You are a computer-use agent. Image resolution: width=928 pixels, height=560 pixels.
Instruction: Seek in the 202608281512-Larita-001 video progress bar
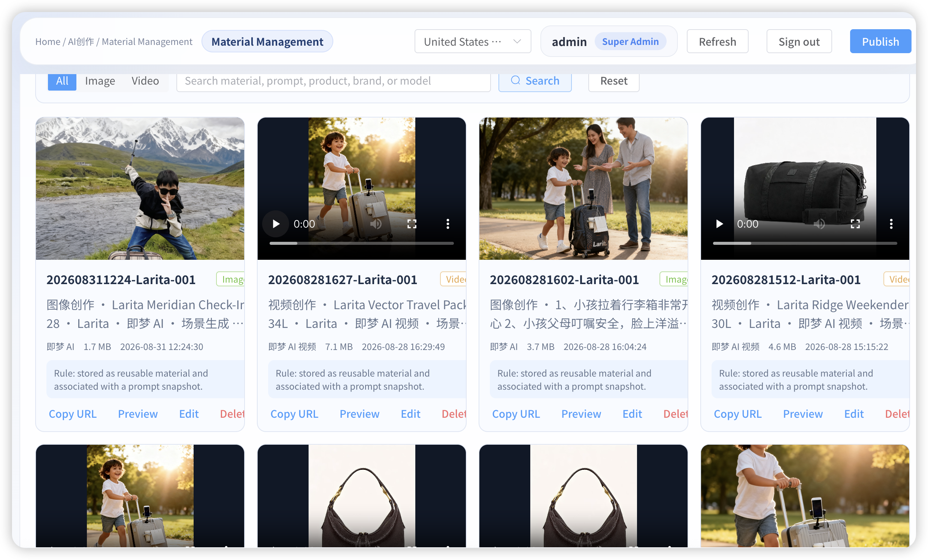click(x=805, y=243)
